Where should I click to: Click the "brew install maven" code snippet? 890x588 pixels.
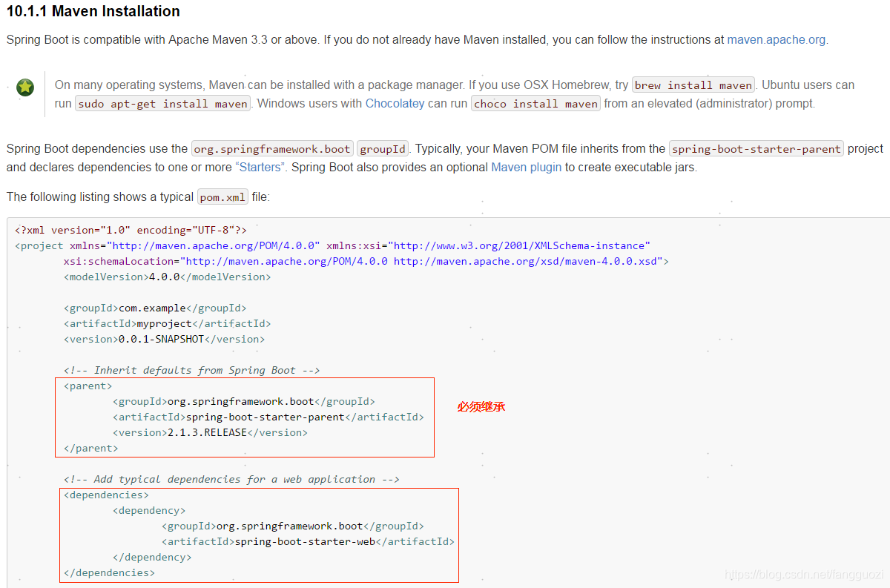693,85
